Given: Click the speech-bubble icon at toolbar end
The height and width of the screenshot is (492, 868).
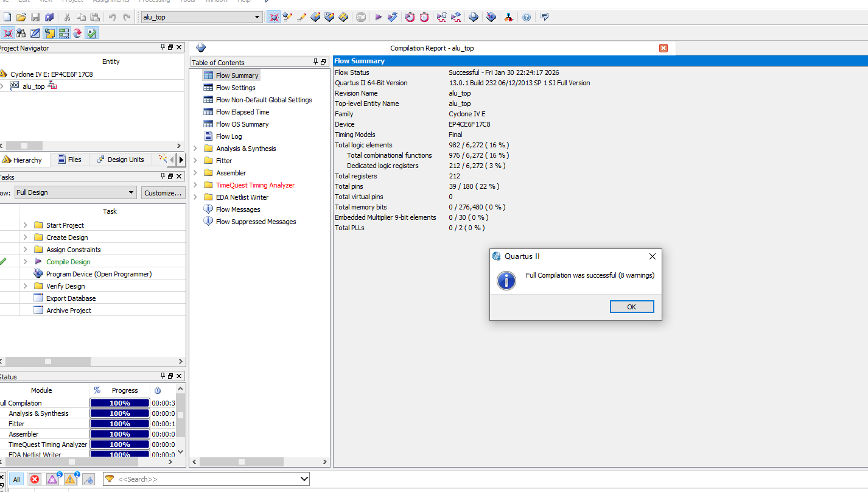Looking at the screenshot, I should point(544,17).
